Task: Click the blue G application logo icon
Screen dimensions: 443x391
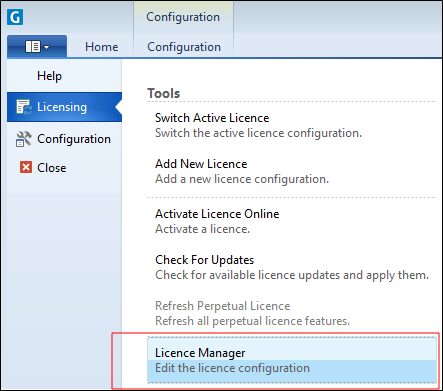Action: point(15,17)
